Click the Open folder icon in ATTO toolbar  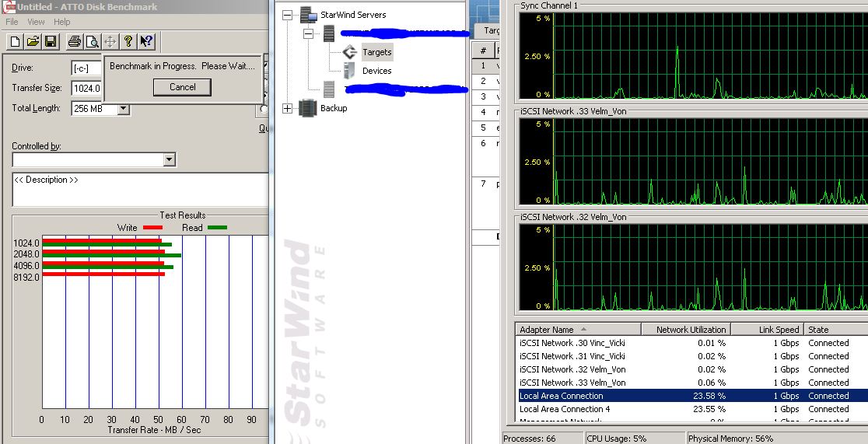tap(33, 41)
